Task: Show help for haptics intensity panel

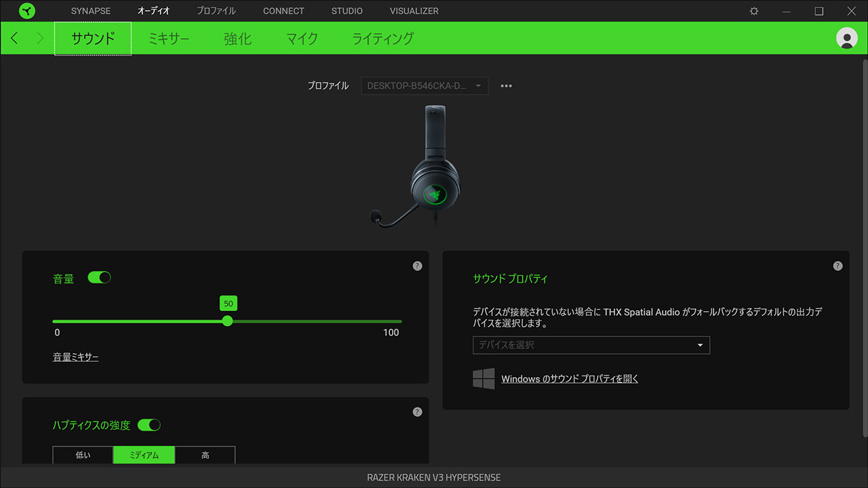Action: point(417,412)
